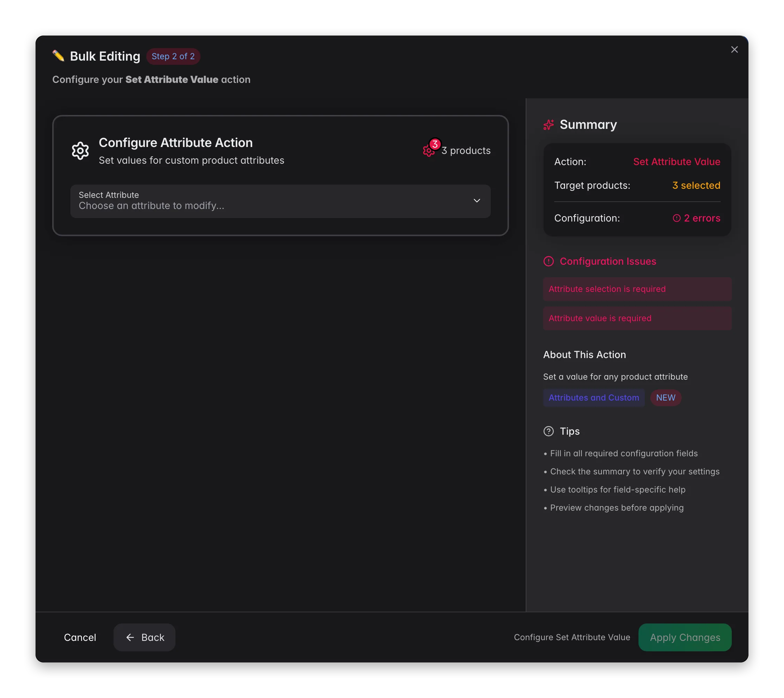Click the 'Attribute value is required' error
The width and height of the screenshot is (784, 698).
(x=637, y=318)
